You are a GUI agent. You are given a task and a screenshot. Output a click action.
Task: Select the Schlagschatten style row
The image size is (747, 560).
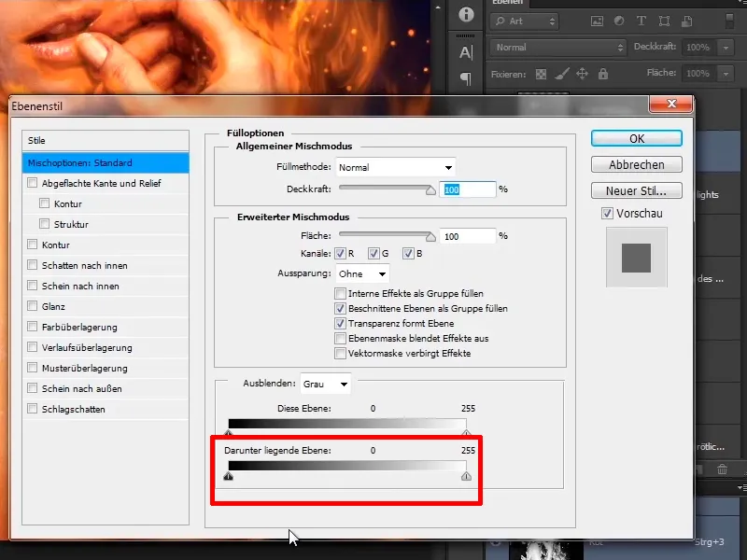(x=106, y=409)
